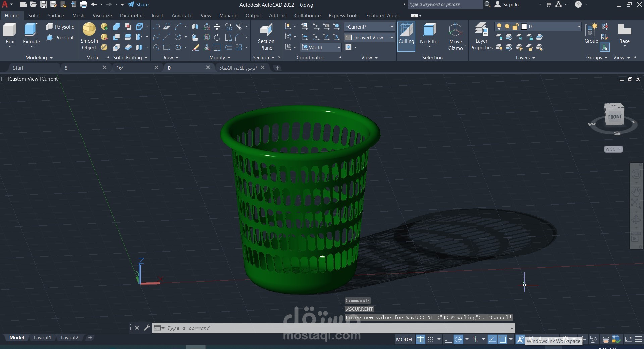
Task: Toggle ortho mode in status bar
Action: pyautogui.click(x=448, y=339)
